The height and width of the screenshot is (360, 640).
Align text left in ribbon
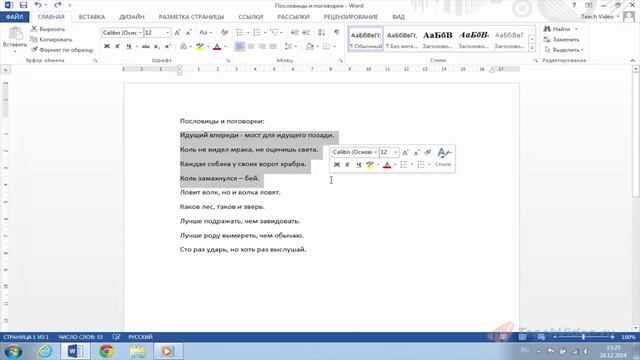(x=240, y=47)
